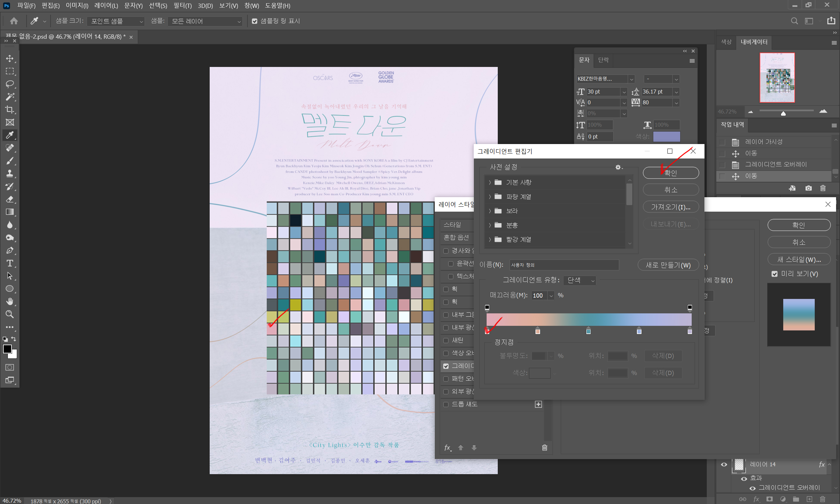Select the History Brush tool
Viewport: 840px width, 504px height.
[x=10, y=186]
